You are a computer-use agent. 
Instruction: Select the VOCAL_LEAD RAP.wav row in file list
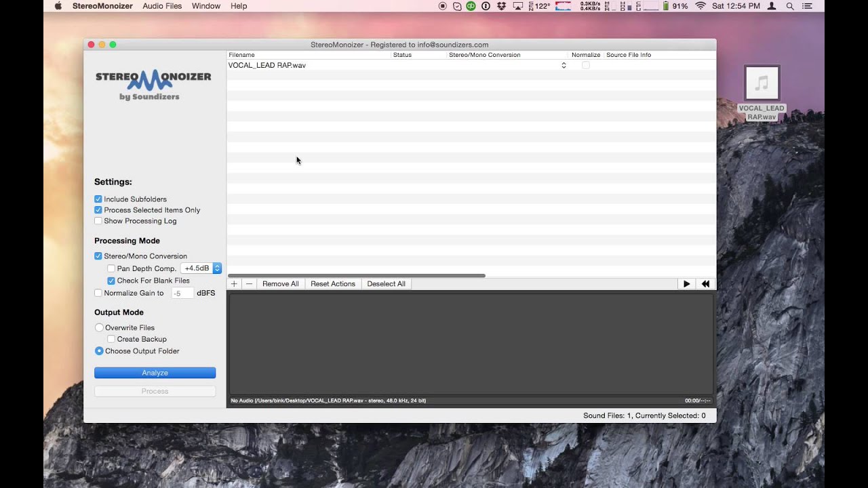(x=471, y=65)
